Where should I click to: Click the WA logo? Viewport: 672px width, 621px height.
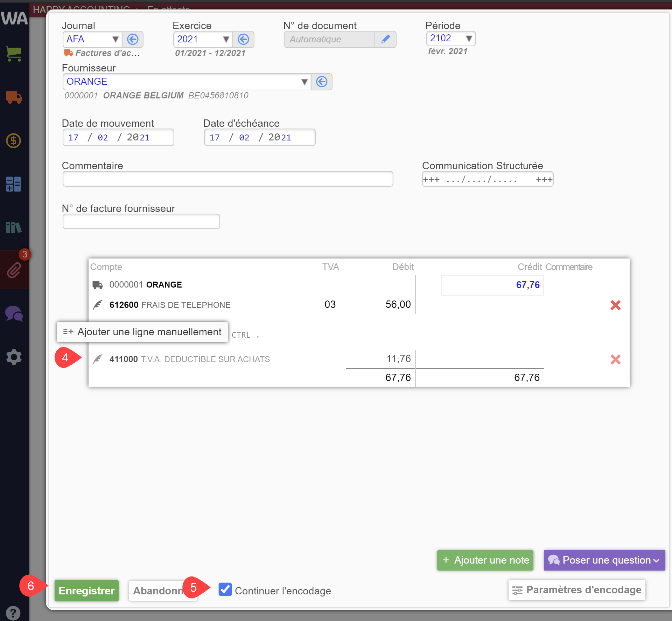click(14, 18)
